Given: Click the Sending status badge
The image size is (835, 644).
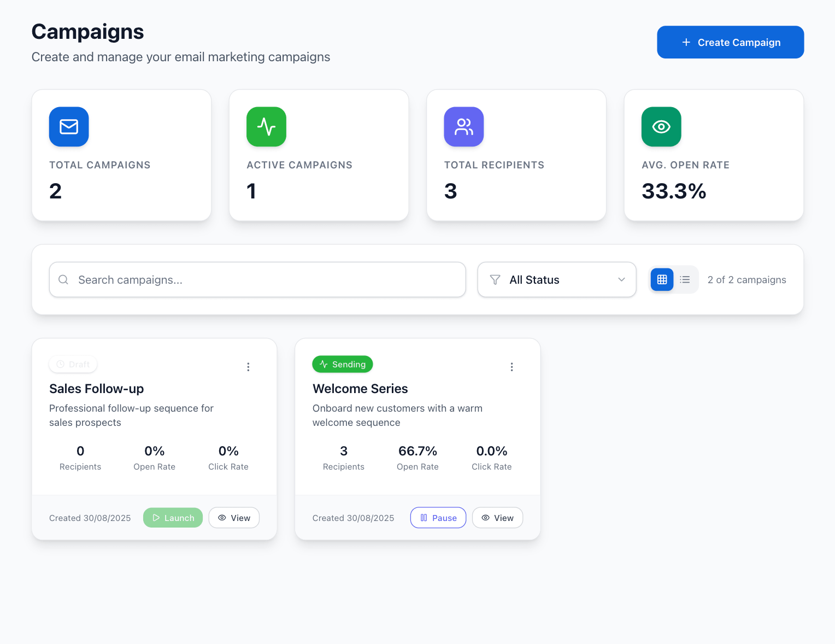Looking at the screenshot, I should tap(343, 364).
